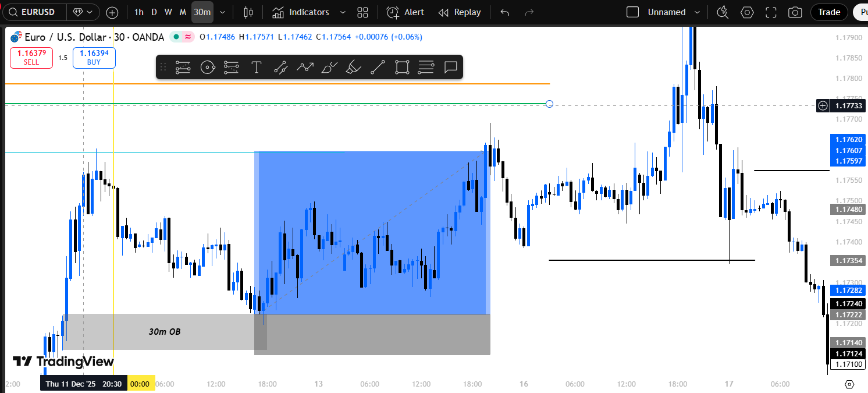Expand the timeframe interval dropdown arrow

coord(222,12)
